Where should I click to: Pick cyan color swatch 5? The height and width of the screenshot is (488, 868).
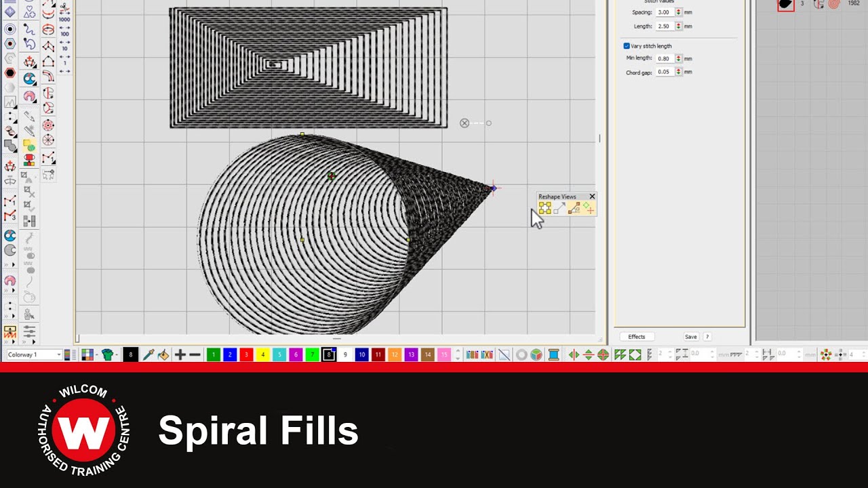pyautogui.click(x=279, y=354)
